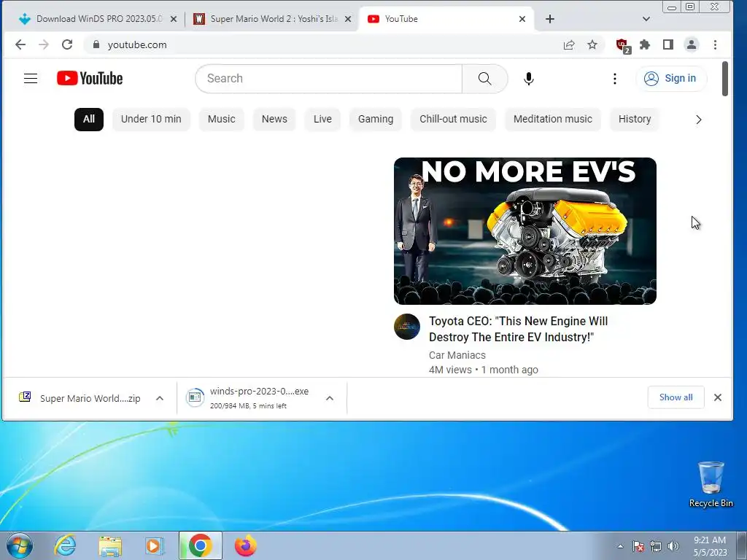Click the browser forward arrow
Screen dimensions: 747x560
pos(43,44)
